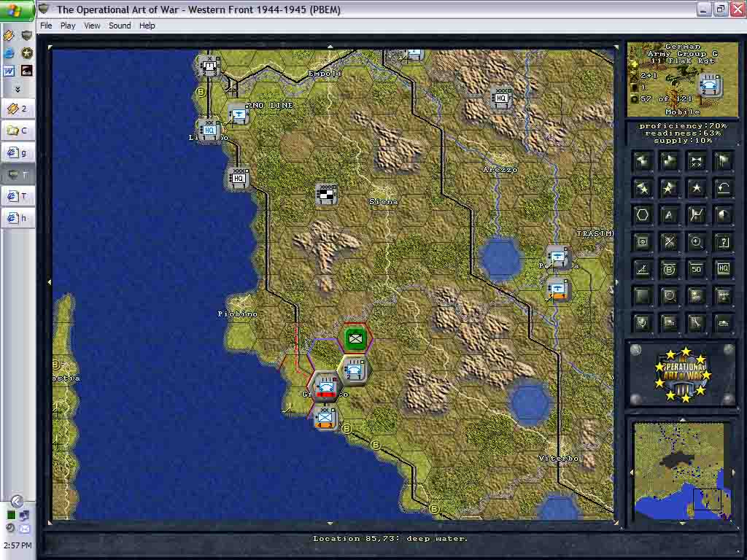The width and height of the screenshot is (747, 560).
Task: Open the Play menu
Action: (68, 26)
